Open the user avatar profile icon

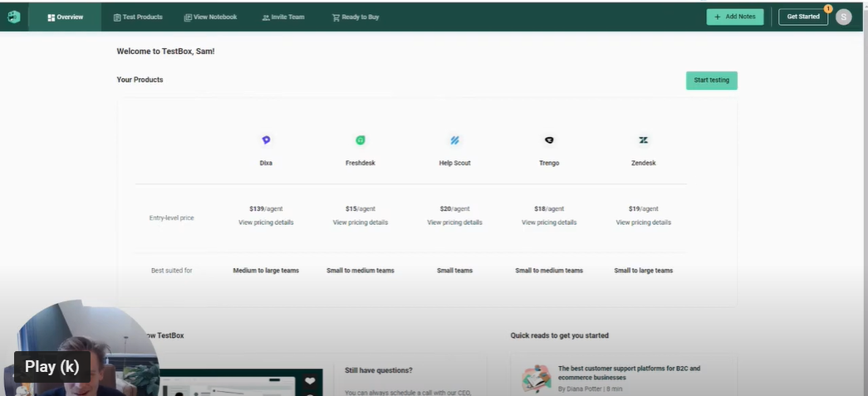(x=843, y=17)
